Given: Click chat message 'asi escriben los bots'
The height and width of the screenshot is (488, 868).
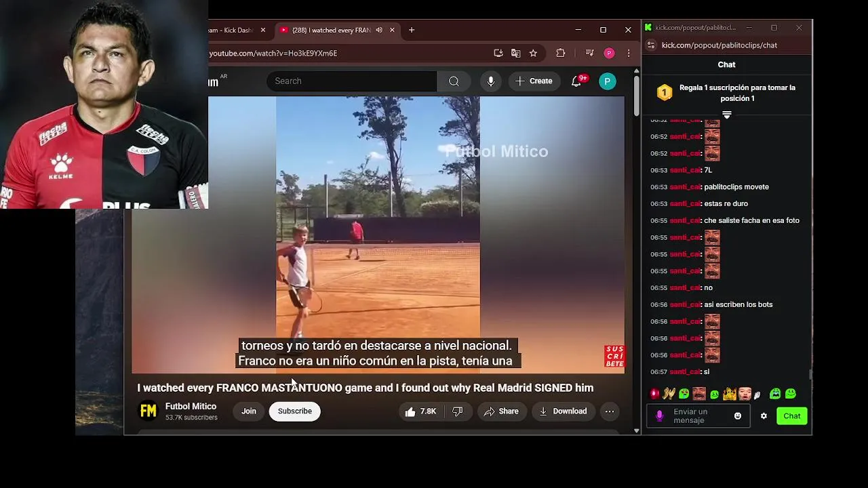Looking at the screenshot, I should coord(738,304).
